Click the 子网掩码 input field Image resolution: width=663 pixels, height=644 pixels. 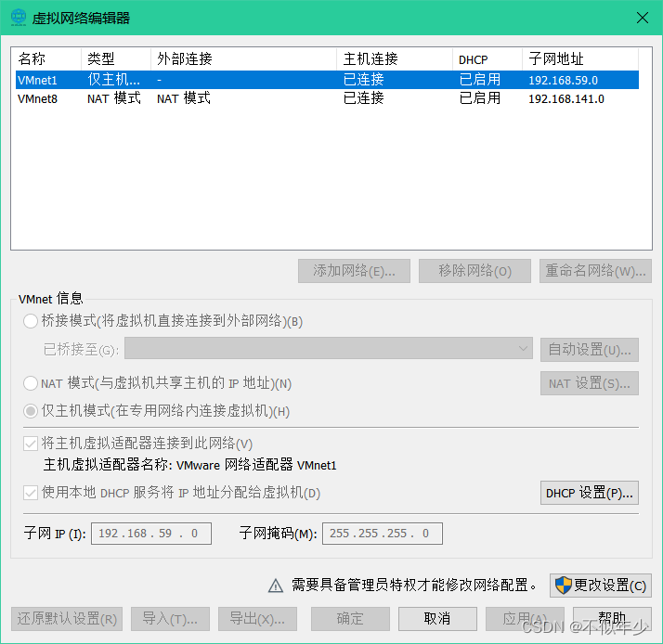coord(383,534)
